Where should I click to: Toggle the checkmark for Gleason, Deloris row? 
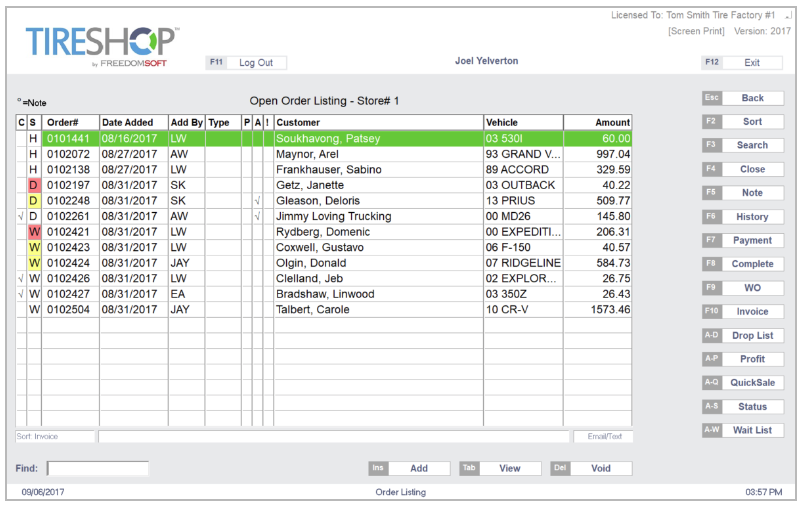point(257,201)
